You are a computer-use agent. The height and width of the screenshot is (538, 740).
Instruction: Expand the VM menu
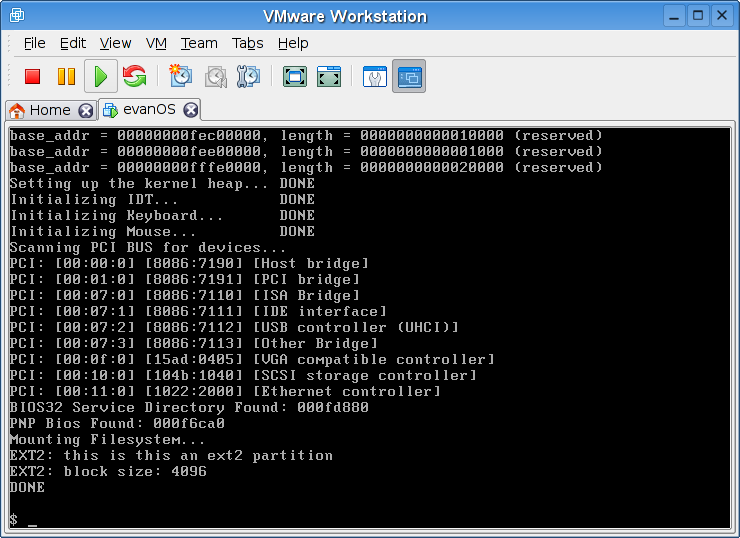(156, 43)
